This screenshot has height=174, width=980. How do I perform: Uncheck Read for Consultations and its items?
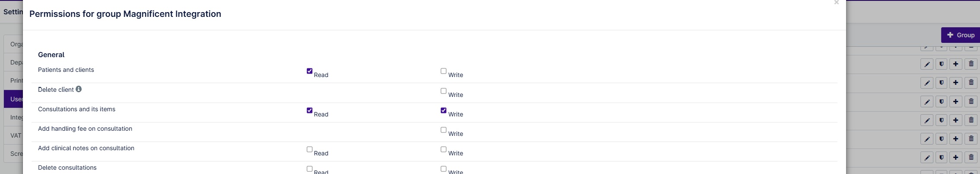tap(309, 110)
